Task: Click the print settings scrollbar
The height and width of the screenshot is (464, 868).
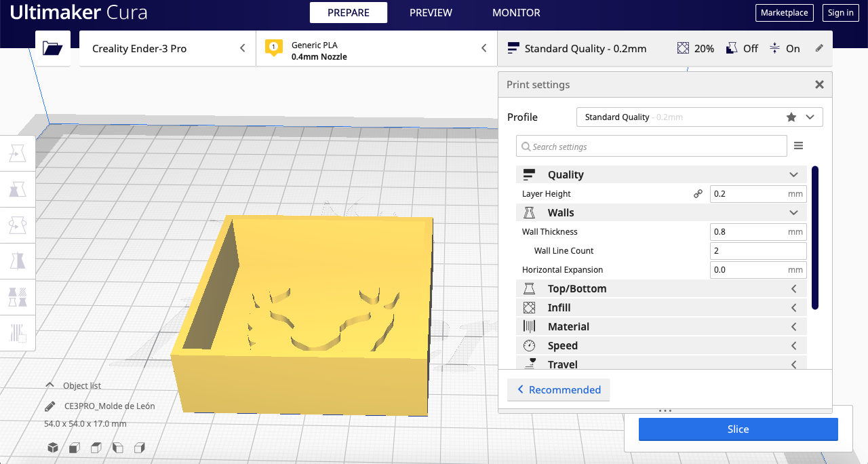Action: [x=815, y=237]
